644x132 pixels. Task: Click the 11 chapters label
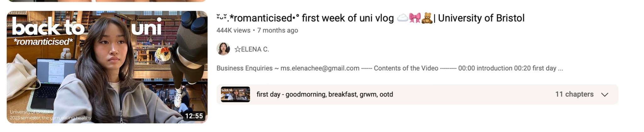(574, 94)
